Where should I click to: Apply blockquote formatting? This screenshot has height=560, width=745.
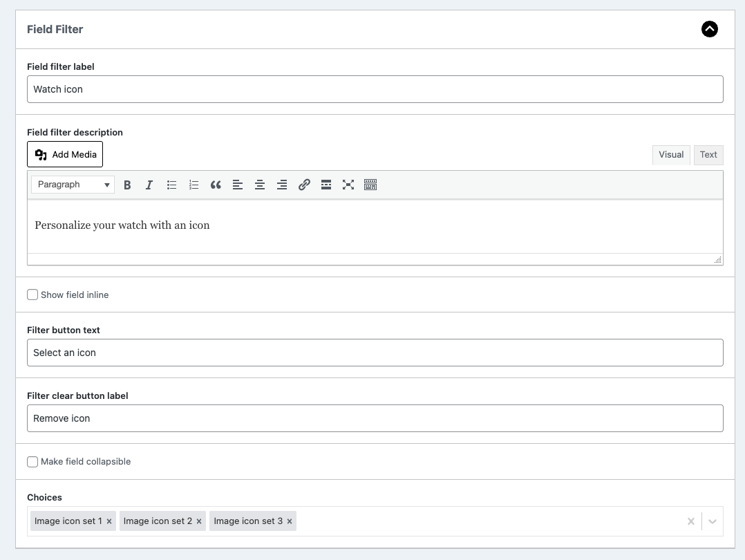pyautogui.click(x=216, y=185)
